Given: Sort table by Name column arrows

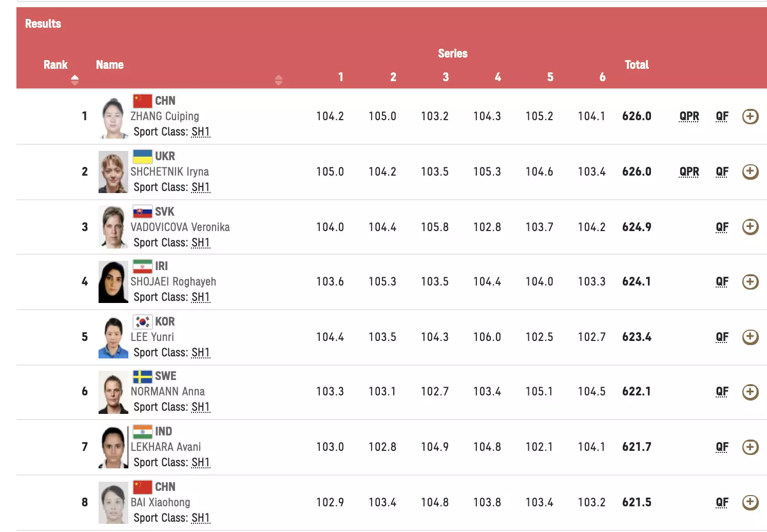Looking at the screenshot, I should click(279, 80).
